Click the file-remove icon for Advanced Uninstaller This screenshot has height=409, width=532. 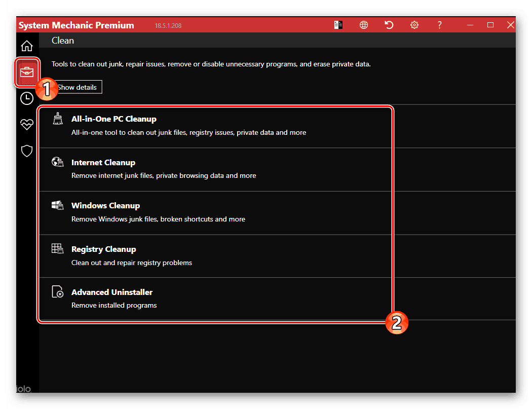coord(58,291)
